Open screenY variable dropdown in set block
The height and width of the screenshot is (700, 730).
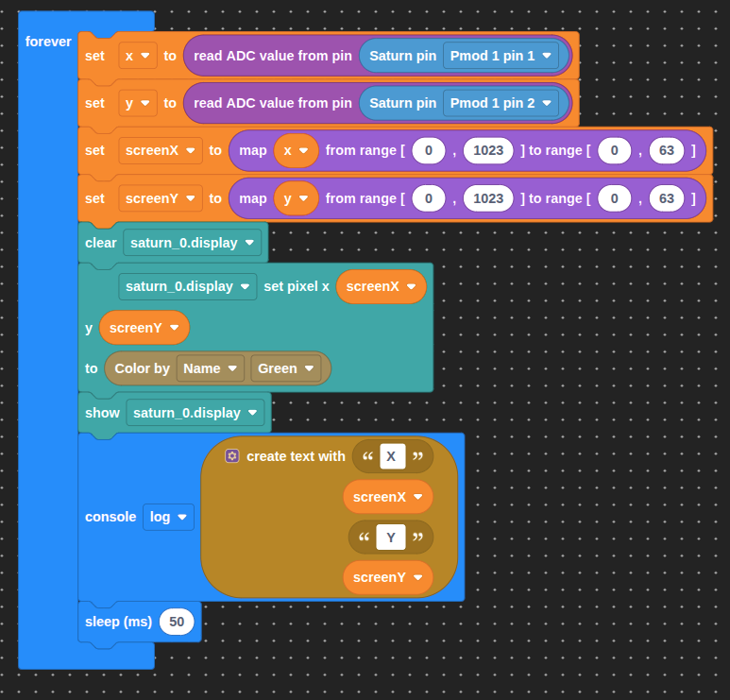[161, 198]
